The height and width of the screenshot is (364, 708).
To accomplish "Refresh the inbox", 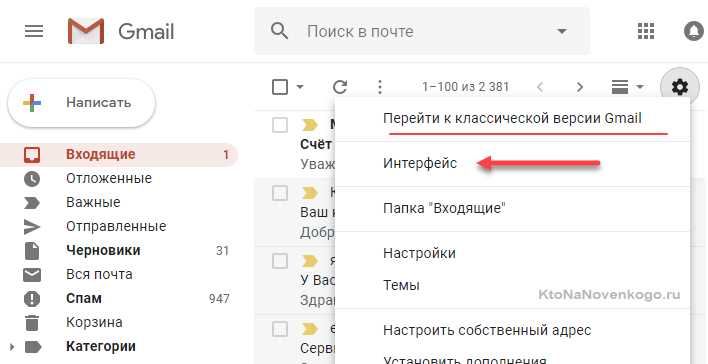I will 340,87.
